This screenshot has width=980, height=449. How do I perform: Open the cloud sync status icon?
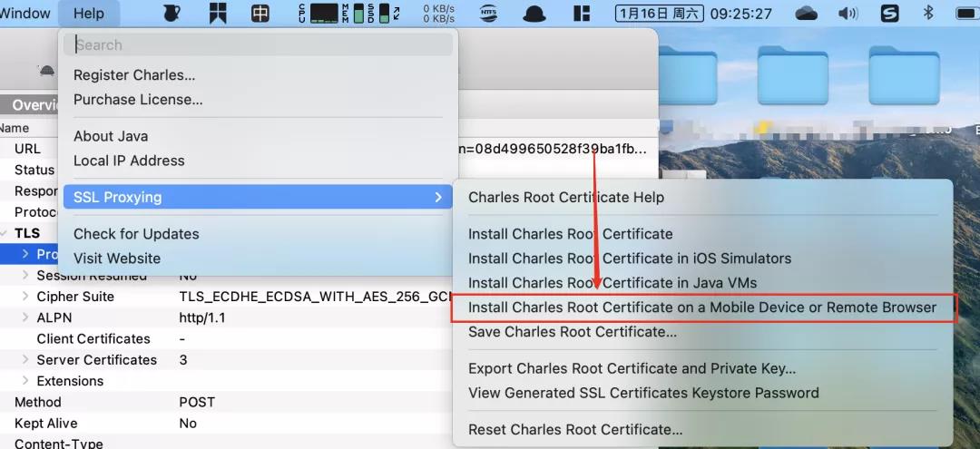(807, 13)
